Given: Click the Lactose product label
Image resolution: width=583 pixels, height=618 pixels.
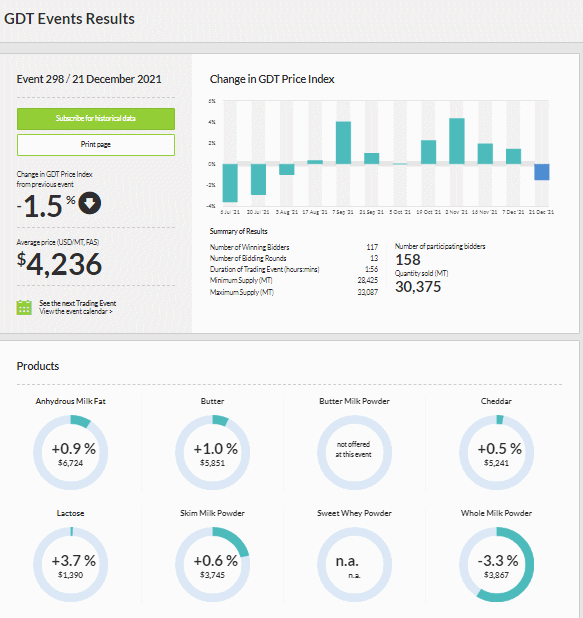Looking at the screenshot, I should [71, 513].
